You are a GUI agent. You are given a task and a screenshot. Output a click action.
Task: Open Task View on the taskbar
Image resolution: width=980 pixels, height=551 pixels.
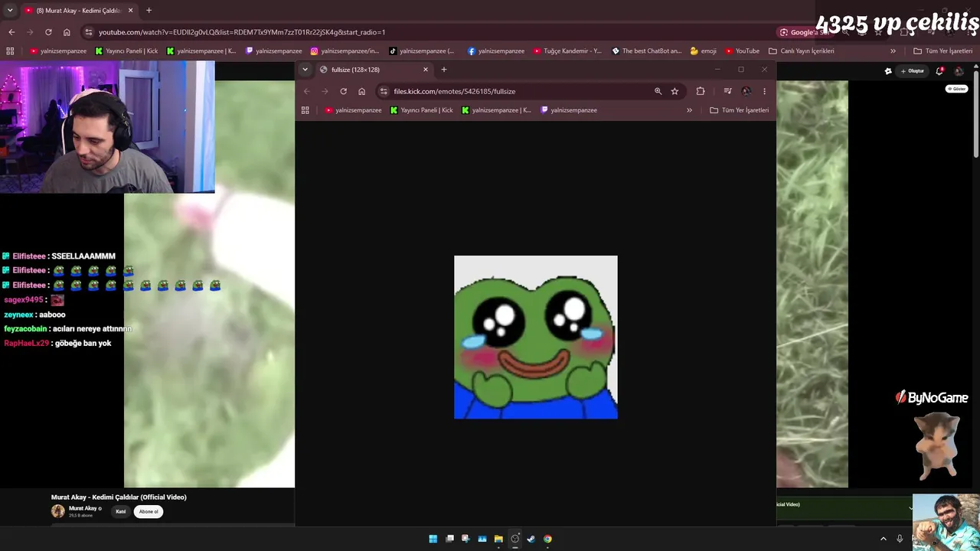(x=449, y=539)
